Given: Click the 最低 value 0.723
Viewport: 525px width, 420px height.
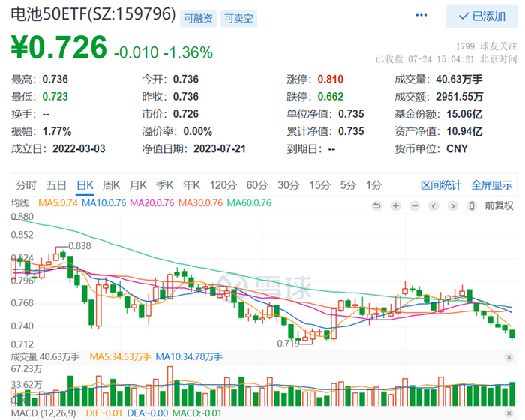Looking at the screenshot, I should (55, 97).
